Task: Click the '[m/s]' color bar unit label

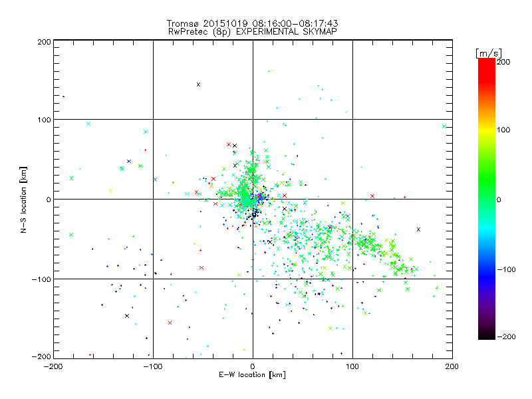Action: tap(489, 53)
